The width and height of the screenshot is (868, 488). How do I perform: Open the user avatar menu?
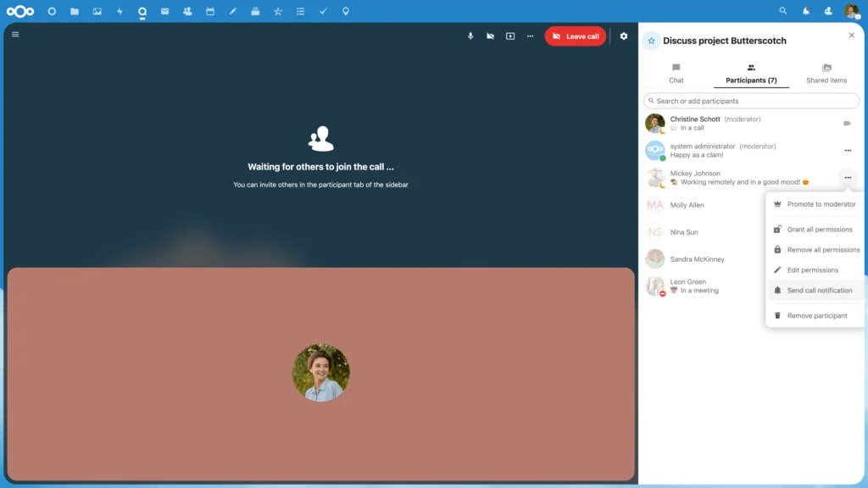pyautogui.click(x=851, y=11)
